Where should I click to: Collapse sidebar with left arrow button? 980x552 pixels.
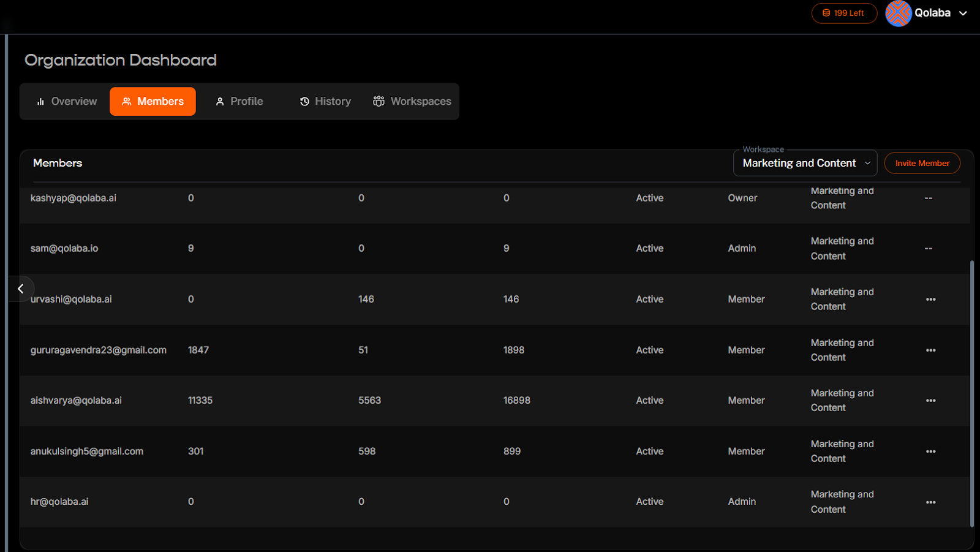click(x=21, y=289)
